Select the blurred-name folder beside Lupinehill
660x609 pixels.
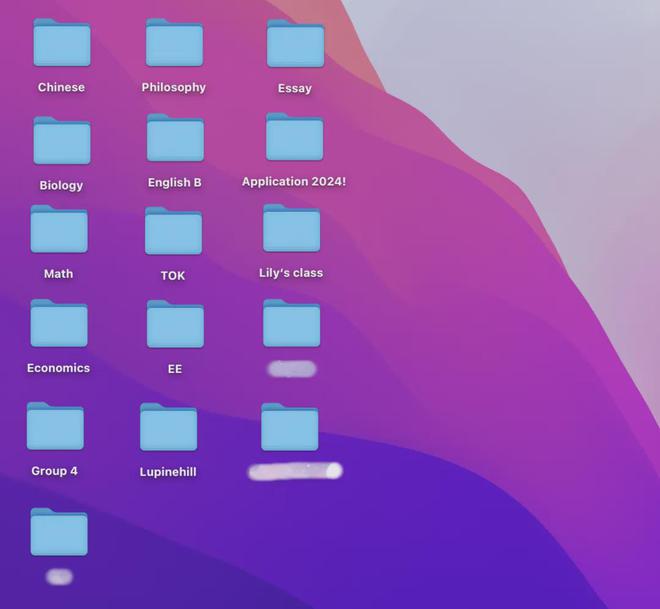[290, 427]
